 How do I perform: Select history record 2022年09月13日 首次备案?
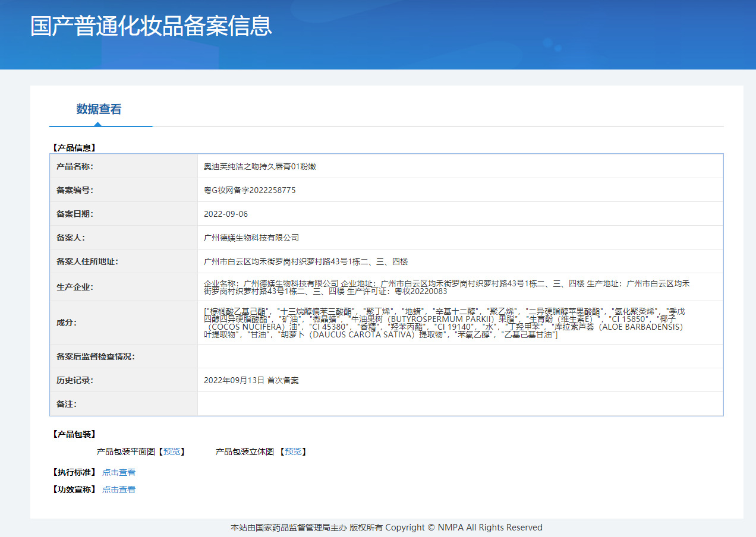pos(251,380)
